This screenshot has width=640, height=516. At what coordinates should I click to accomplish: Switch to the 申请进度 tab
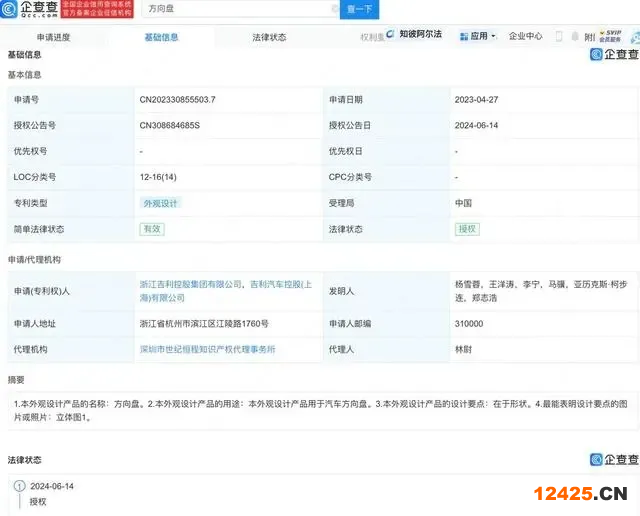[53, 38]
